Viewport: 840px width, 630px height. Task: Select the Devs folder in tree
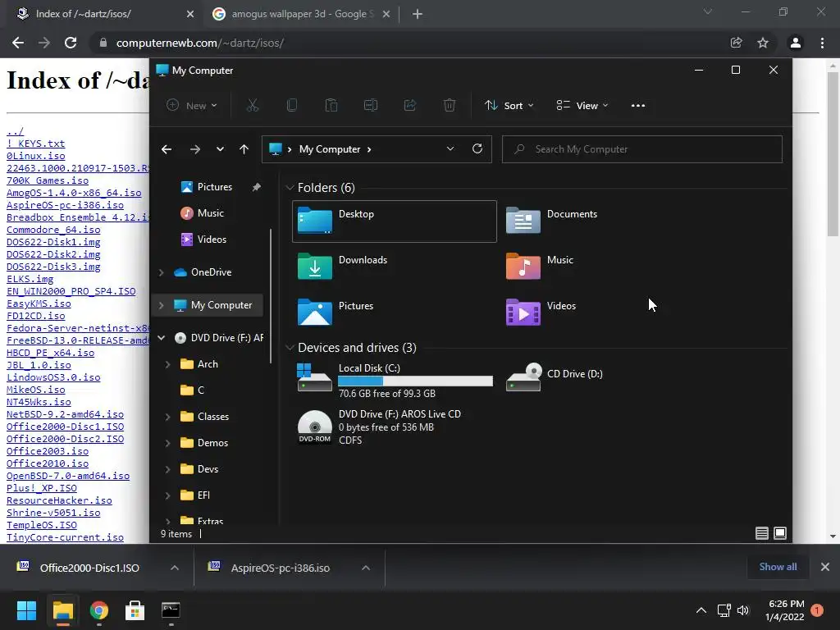(x=208, y=469)
